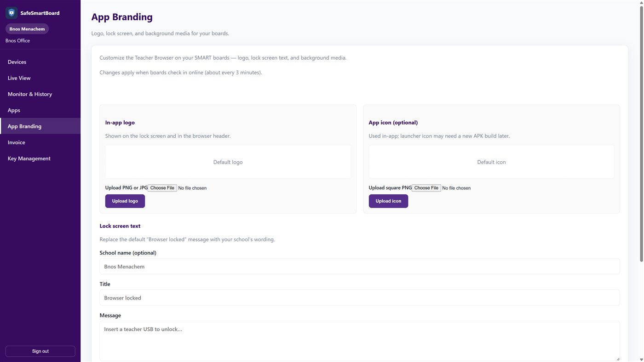Focus the School name input field
Screen dimensions: 644x362
point(360,266)
